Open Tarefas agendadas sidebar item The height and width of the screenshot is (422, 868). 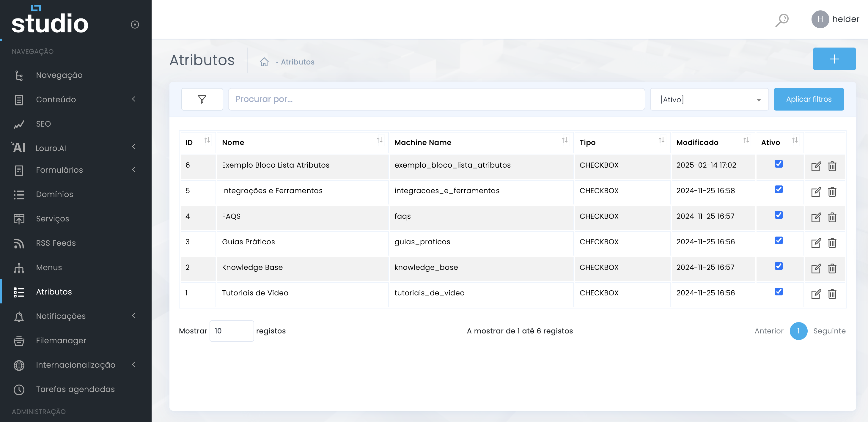click(x=76, y=390)
